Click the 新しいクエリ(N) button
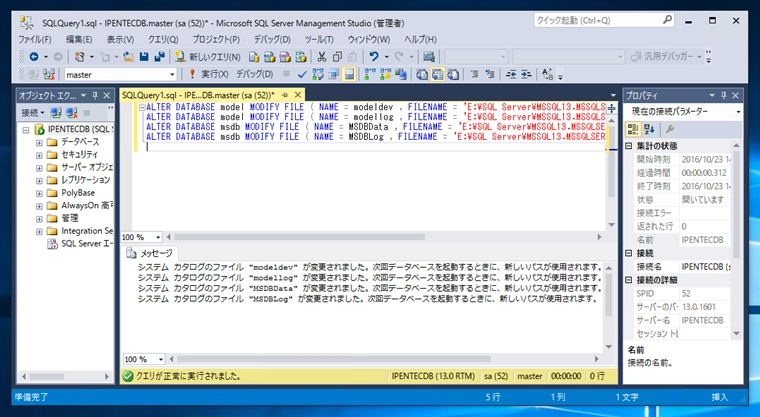 pyautogui.click(x=208, y=57)
